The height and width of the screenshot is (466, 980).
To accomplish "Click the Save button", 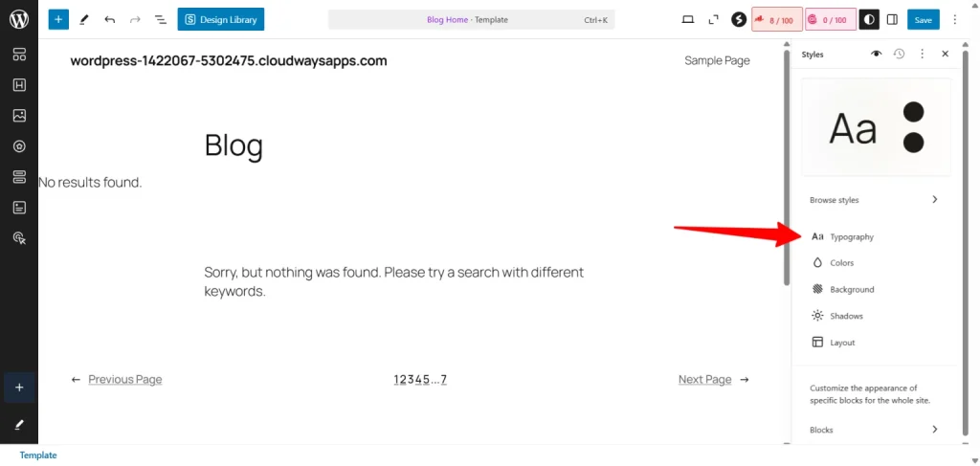I will tap(923, 19).
